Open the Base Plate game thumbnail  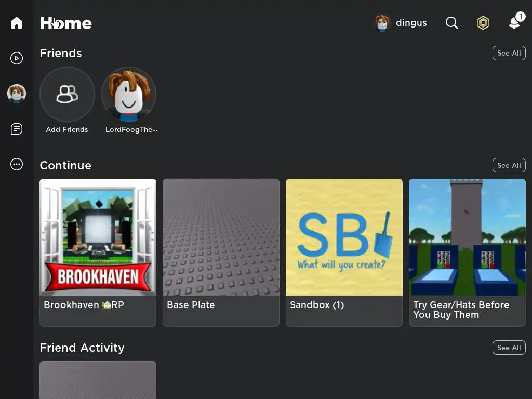click(221, 237)
